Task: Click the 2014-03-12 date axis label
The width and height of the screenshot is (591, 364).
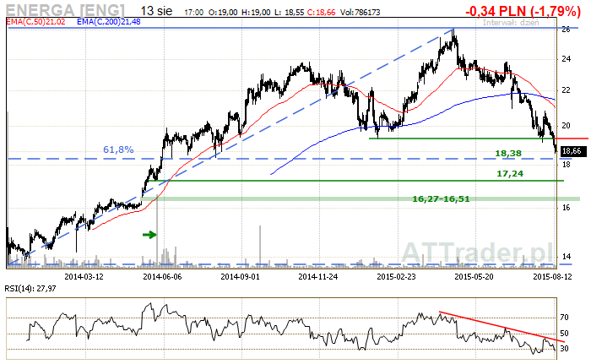Action: click(84, 276)
